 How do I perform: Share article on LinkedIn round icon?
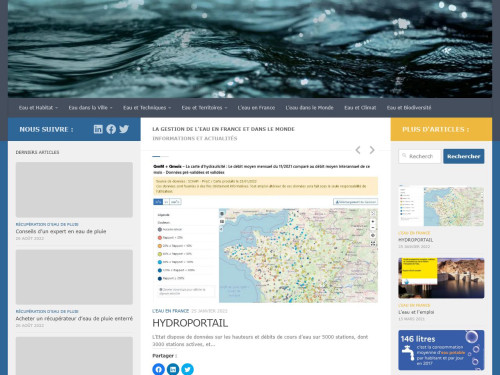coord(173,369)
